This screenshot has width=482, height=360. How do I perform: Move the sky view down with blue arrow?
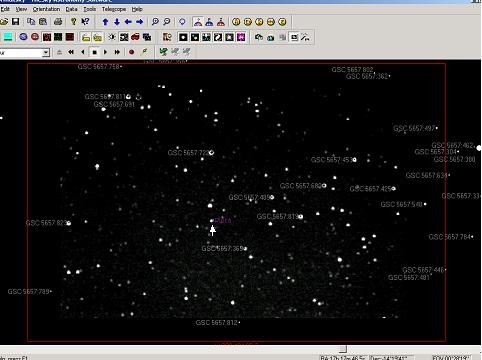[x=117, y=22]
